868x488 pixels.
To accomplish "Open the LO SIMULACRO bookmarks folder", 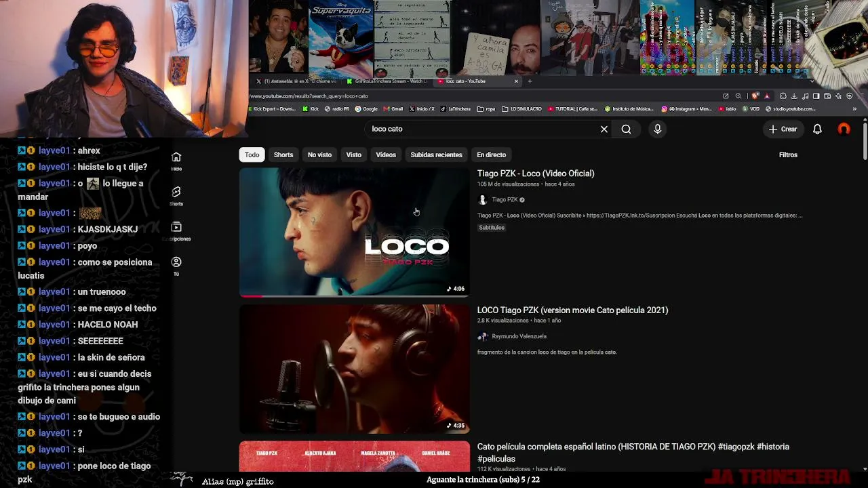I will click(x=522, y=108).
